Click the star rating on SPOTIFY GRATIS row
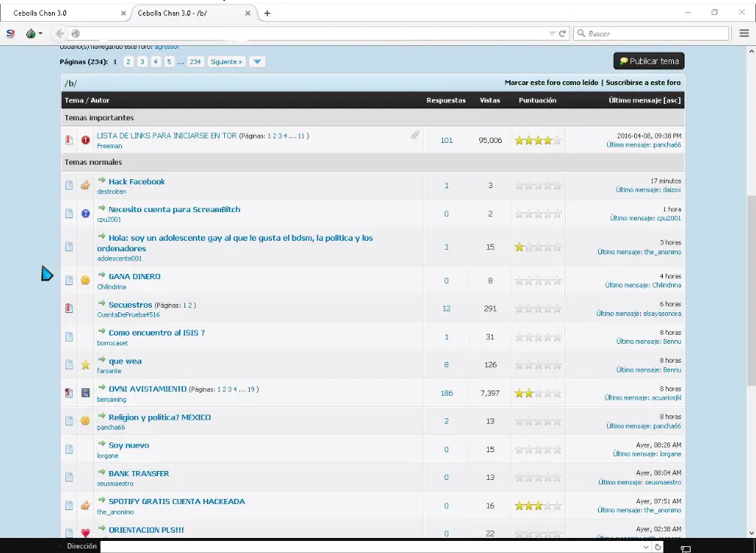 [x=538, y=506]
